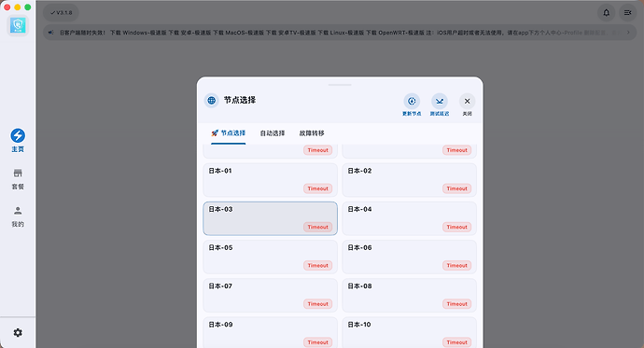The image size is (644, 348).
Task: Select node 日本-02
Action: pyautogui.click(x=410, y=180)
